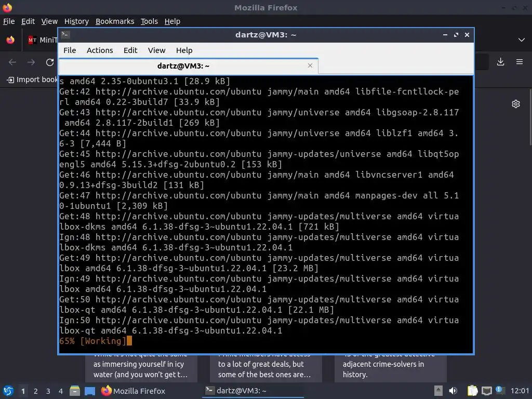This screenshot has width=532, height=399.
Task: Open the application launcher menu in taskbar
Action: click(x=8, y=391)
